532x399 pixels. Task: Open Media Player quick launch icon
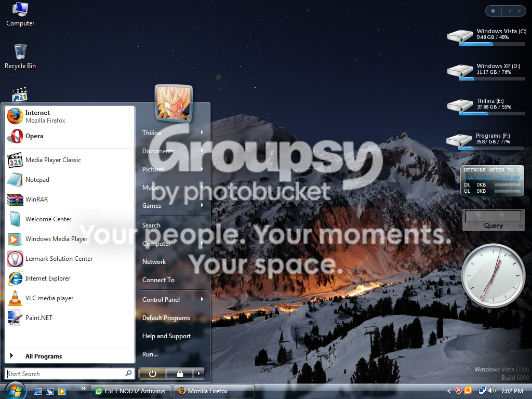pos(62,391)
